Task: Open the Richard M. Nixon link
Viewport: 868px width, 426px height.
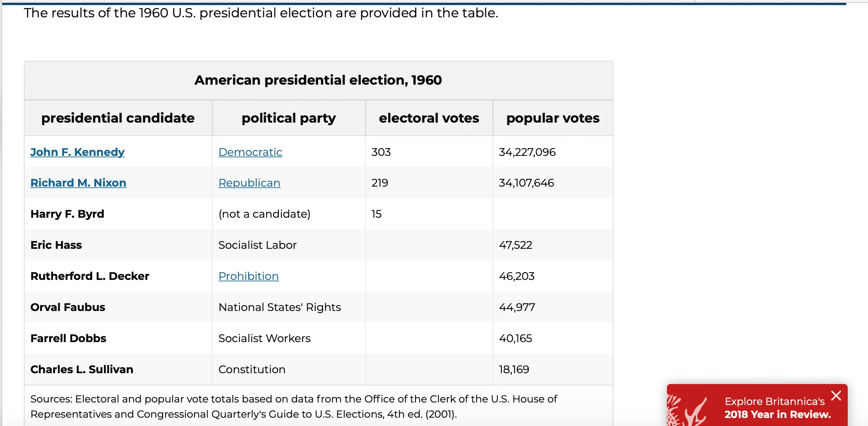Action: click(78, 183)
